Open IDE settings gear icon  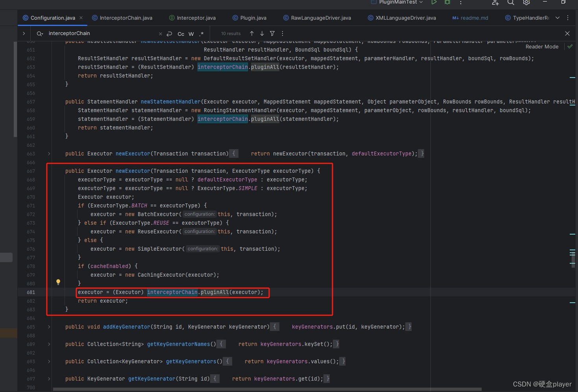pyautogui.click(x=526, y=2)
